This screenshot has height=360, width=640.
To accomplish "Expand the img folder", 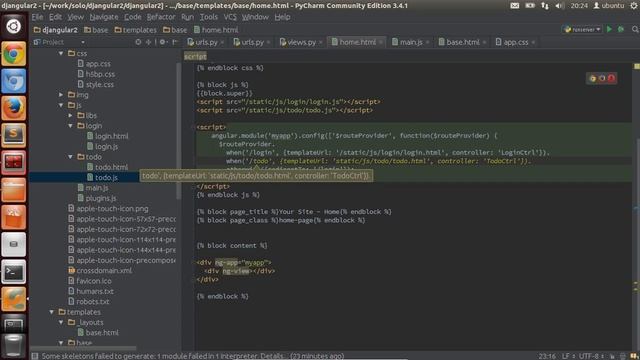I will coord(61,95).
